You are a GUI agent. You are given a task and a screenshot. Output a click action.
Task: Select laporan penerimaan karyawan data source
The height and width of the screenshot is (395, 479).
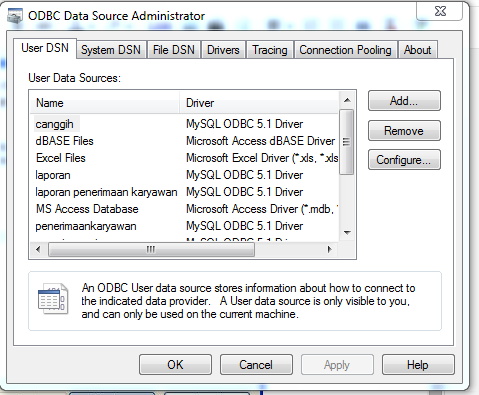[x=106, y=192]
